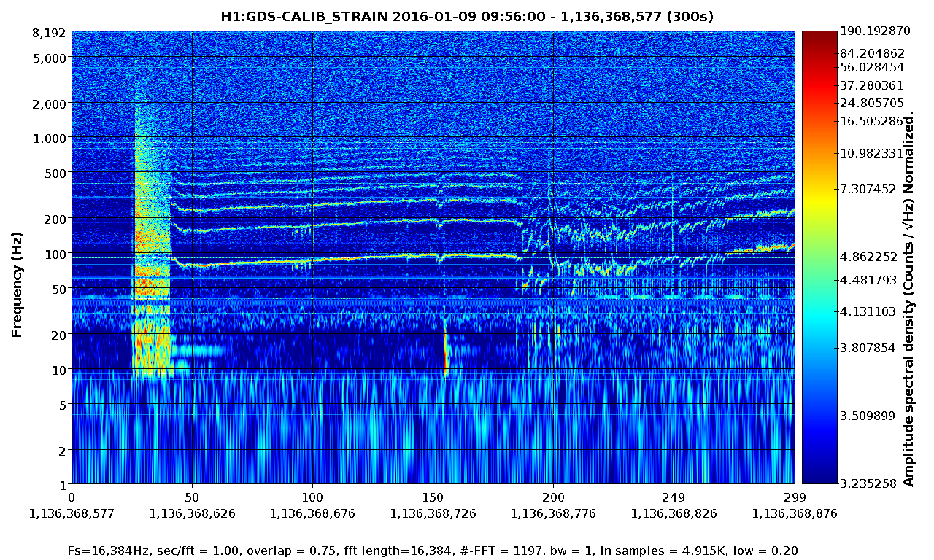Image resolution: width=934 pixels, height=560 pixels.
Task: Click the dark red top of the colorbar
Action: click(819, 36)
